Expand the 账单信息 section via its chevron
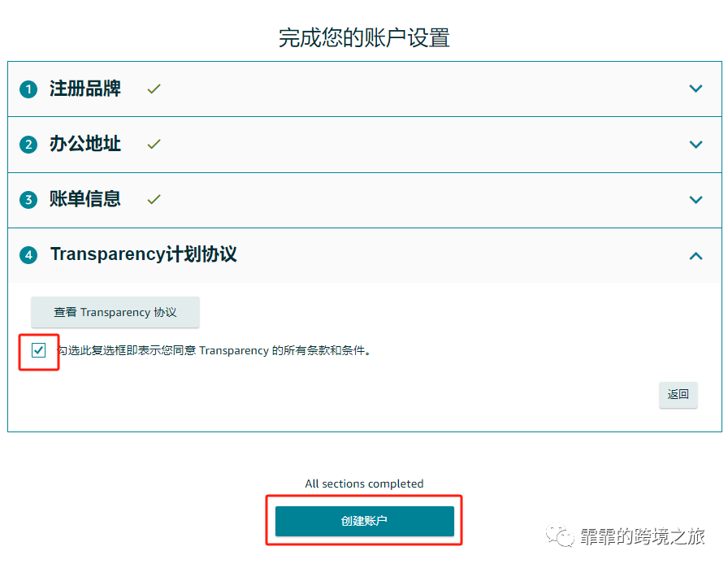Screen dimensions: 728x568 696,199
